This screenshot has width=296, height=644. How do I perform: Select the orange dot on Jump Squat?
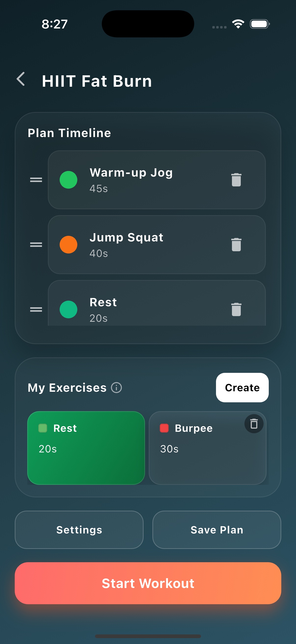(69, 244)
